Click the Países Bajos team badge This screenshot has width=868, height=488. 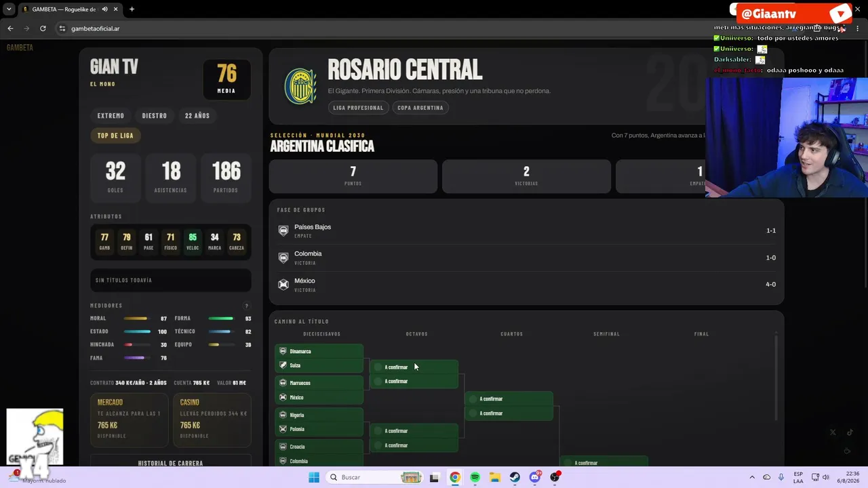coord(283,230)
